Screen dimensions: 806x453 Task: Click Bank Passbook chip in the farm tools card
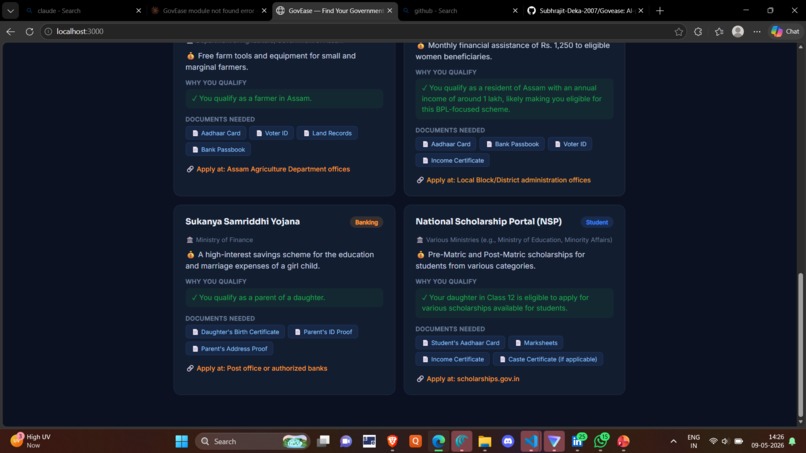(x=218, y=150)
